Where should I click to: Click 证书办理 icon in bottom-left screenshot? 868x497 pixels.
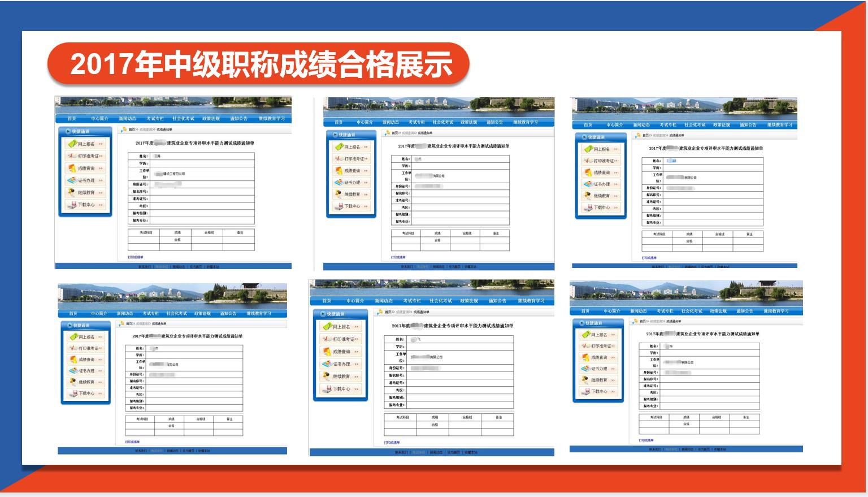point(73,371)
